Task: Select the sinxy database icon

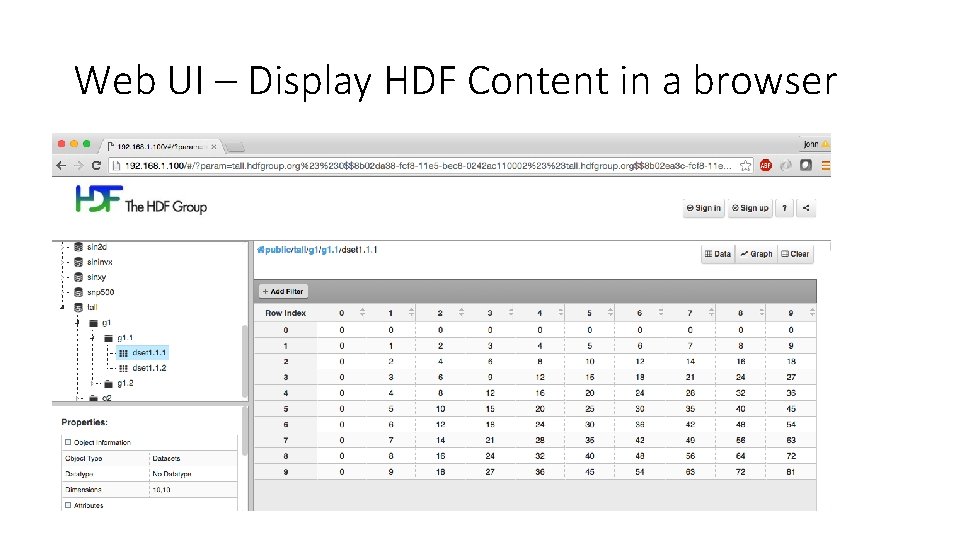Action: [x=78, y=277]
